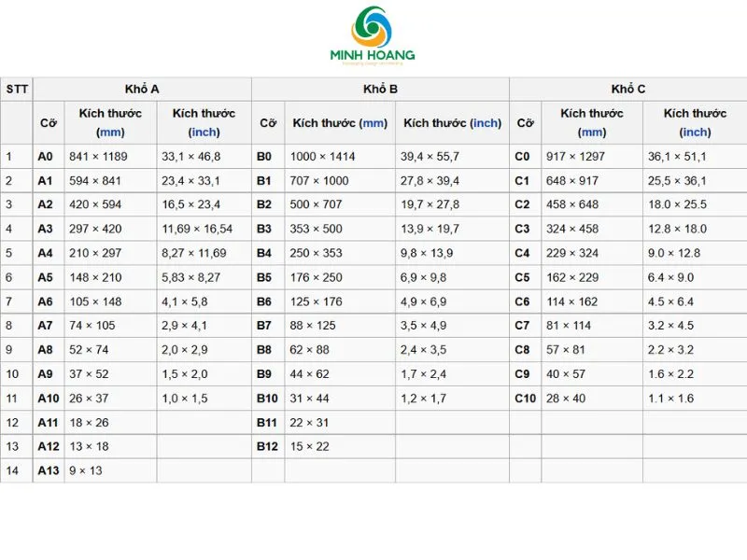747x560 pixels.
Task: Select the A4 size label cell
Action: click(46, 253)
